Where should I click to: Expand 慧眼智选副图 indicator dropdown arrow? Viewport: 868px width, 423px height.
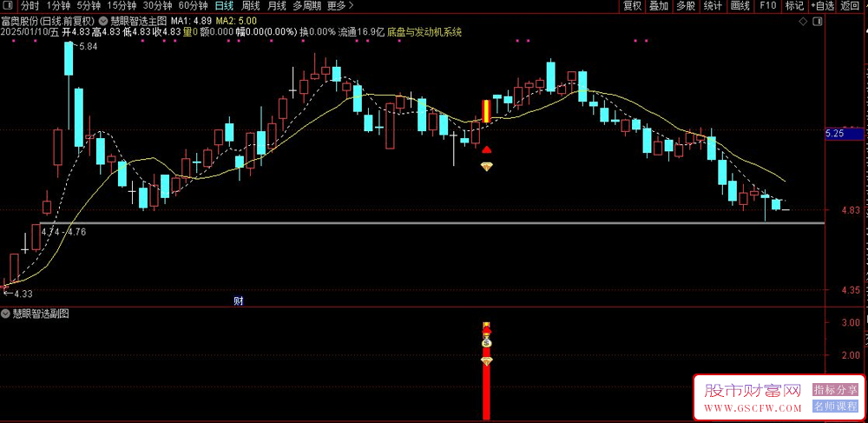click(x=5, y=314)
